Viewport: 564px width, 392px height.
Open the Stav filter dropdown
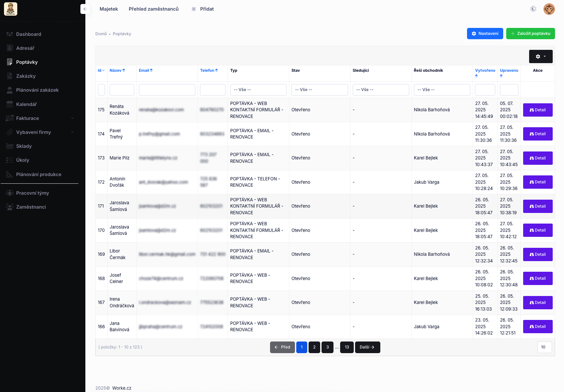(319, 90)
